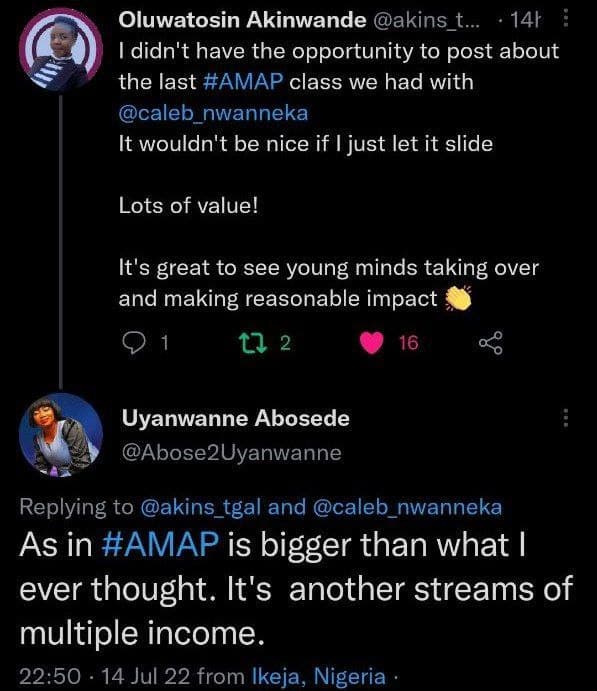This screenshot has height=691, width=597.
Task: Click the 16 likes count
Action: pyautogui.click(x=408, y=343)
